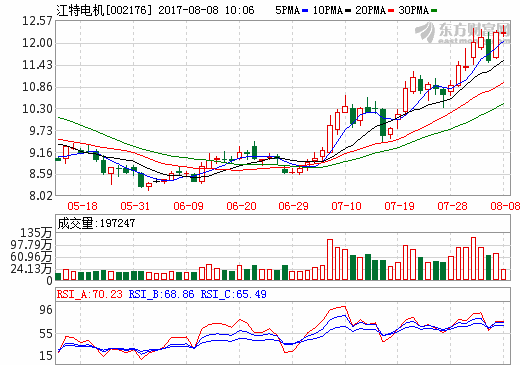
Task: Click price axis label 10.86
Action: pyautogui.click(x=37, y=87)
